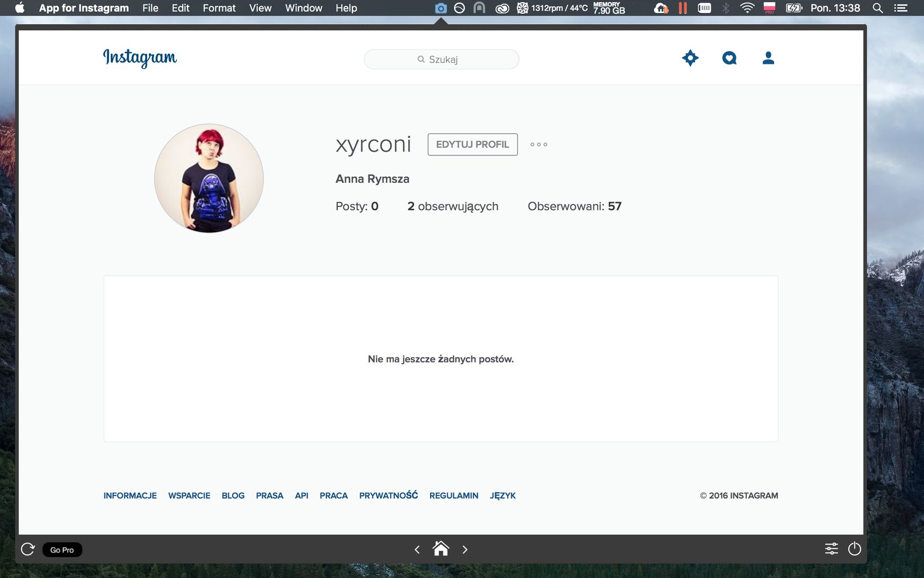Open the Regulamin footer link

[x=454, y=495]
